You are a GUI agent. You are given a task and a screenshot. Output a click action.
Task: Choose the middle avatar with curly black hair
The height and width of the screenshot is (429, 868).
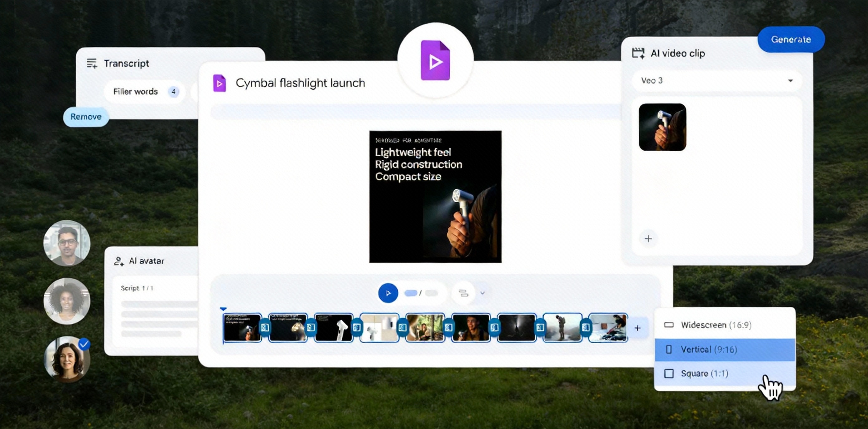67,301
